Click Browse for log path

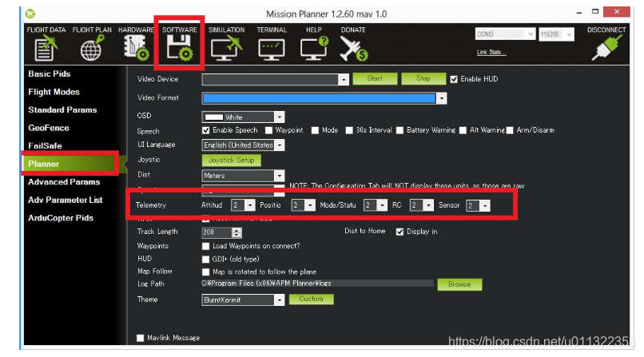(x=459, y=284)
